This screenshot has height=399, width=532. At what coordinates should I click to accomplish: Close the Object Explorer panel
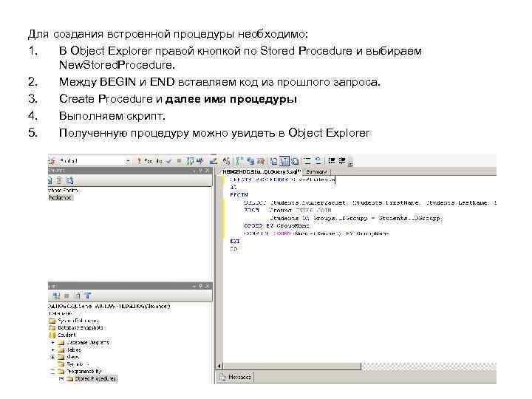click(208, 287)
